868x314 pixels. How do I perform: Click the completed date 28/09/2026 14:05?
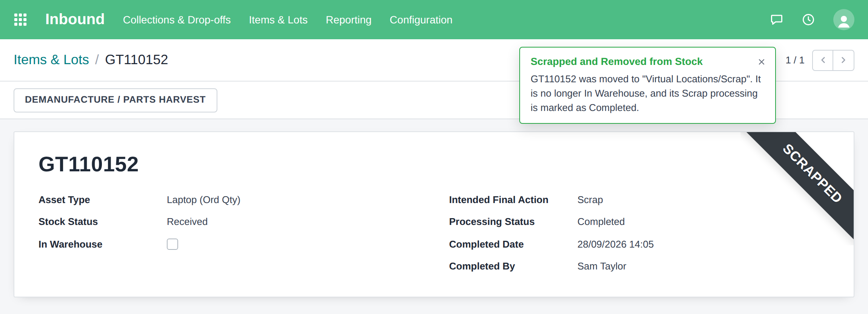tap(615, 244)
